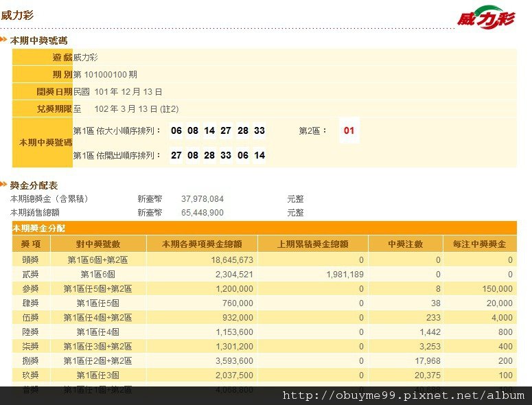Image resolution: width=532 pixels, height=405 pixels.
Task: Click the 中獎注數 column header
Action: [x=406, y=244]
